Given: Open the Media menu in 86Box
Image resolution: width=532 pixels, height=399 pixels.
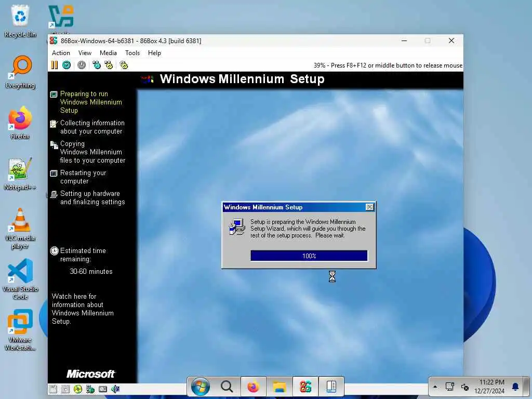Looking at the screenshot, I should point(108,53).
